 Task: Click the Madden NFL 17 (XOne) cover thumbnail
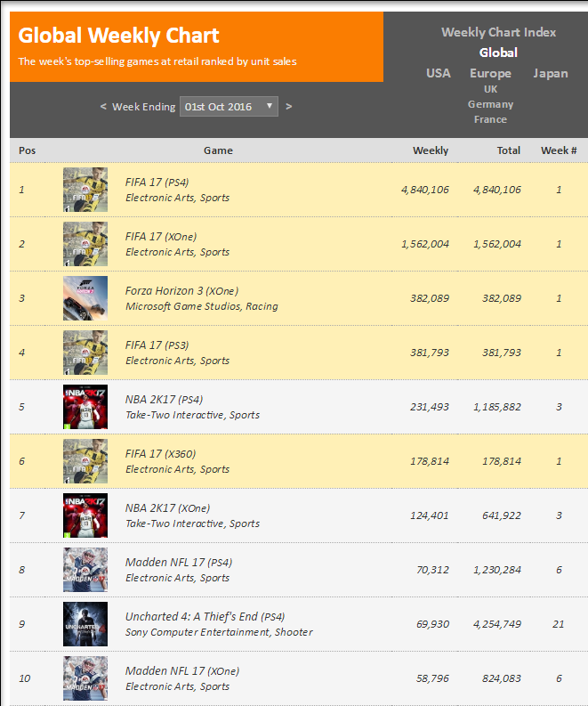coord(85,678)
